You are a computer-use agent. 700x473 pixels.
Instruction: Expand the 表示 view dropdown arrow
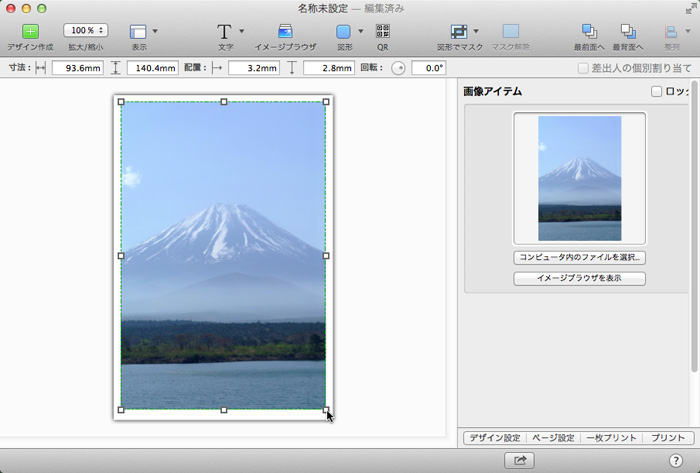click(155, 32)
